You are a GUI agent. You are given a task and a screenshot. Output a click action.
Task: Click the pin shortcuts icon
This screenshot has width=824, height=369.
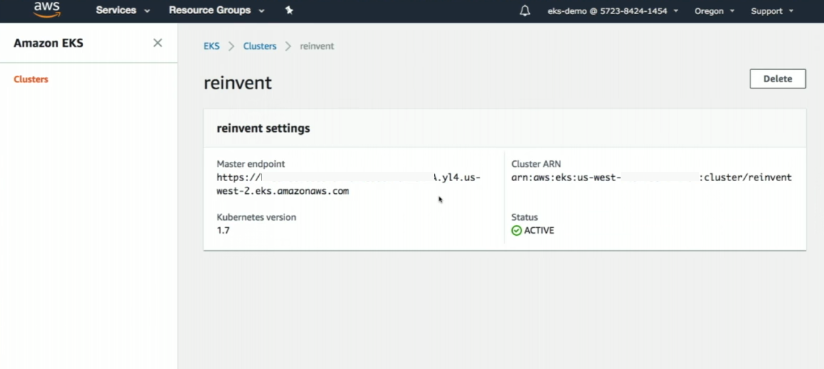click(x=289, y=11)
